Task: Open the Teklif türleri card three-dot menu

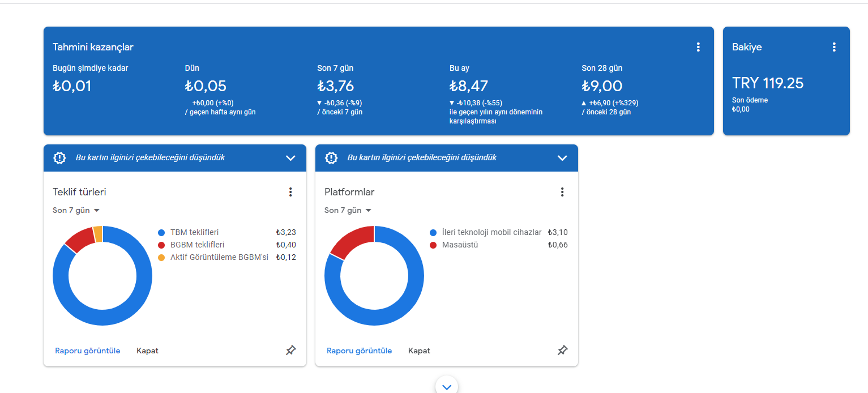Action: click(290, 192)
